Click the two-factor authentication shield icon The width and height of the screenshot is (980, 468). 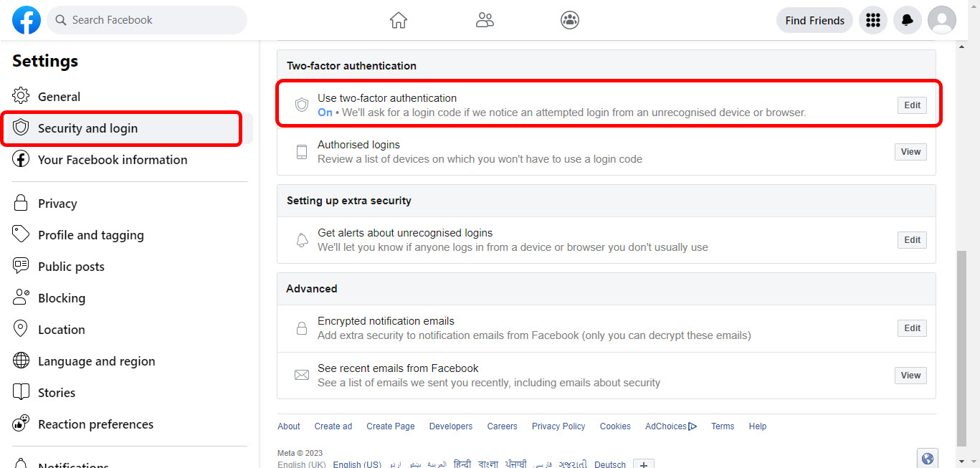pos(302,105)
